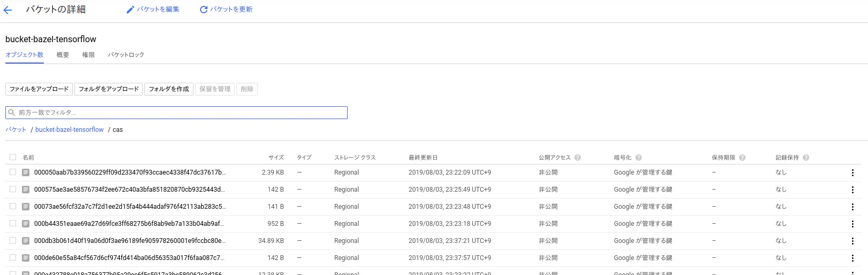Check the box for object 000de60e55a84cf567d6cf97
868x275 pixels.
pos(13,257)
